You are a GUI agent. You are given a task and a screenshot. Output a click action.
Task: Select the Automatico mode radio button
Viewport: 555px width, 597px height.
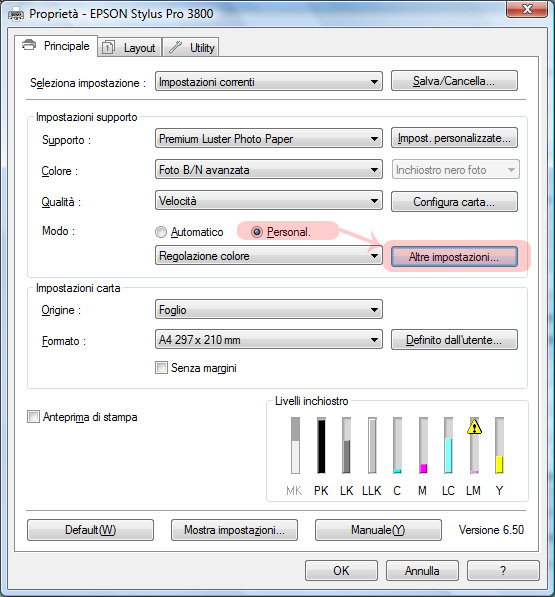(x=161, y=232)
